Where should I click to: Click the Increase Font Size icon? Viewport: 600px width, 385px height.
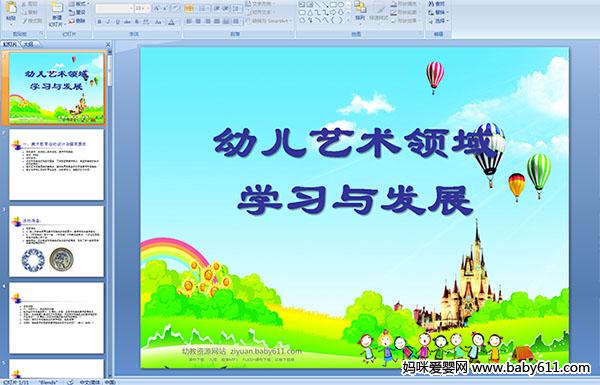point(157,8)
